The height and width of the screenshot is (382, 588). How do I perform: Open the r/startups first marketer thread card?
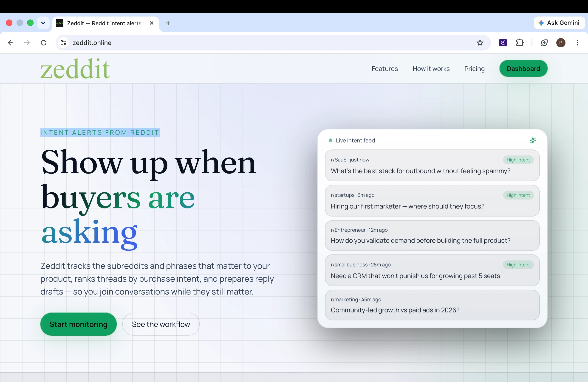(x=432, y=201)
